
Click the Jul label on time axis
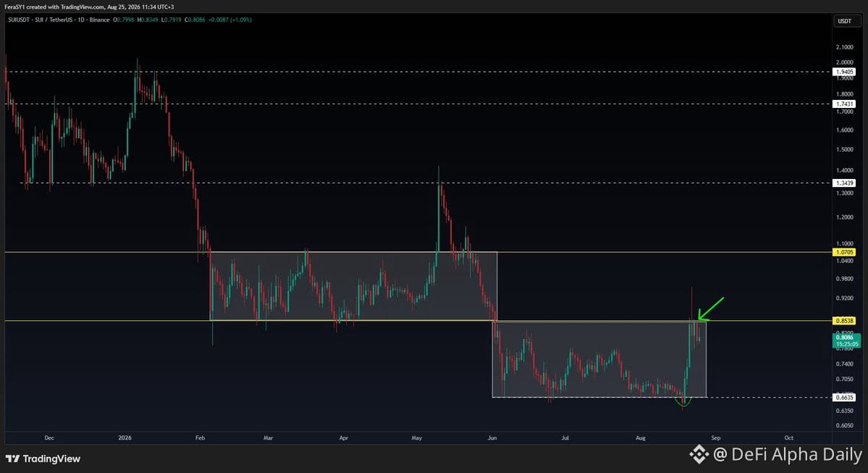565,438
